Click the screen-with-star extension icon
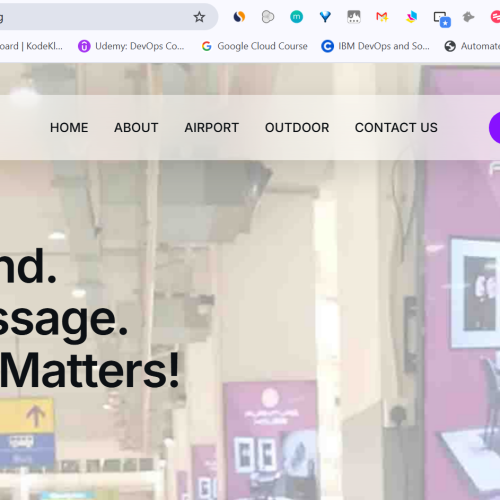 [x=442, y=19]
